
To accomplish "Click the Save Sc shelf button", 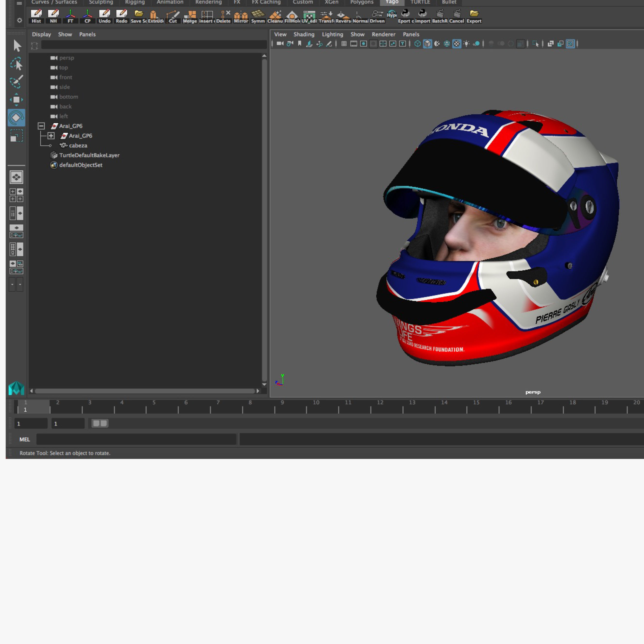I will 139,16.
